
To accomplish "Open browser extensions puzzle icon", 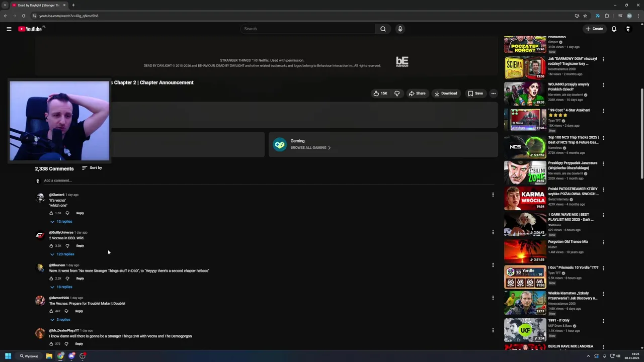I will tap(607, 16).
